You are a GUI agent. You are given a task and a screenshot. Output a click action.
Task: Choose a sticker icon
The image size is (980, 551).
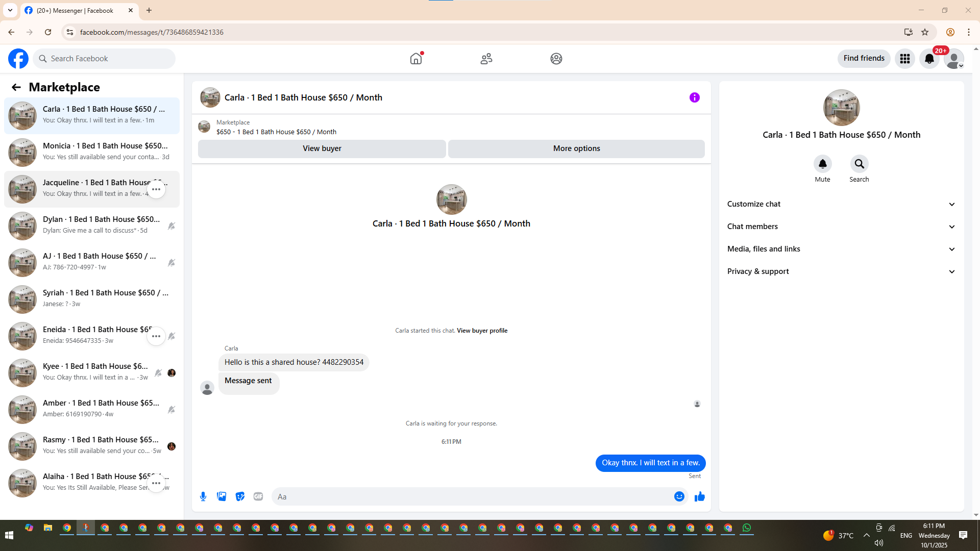240,496
